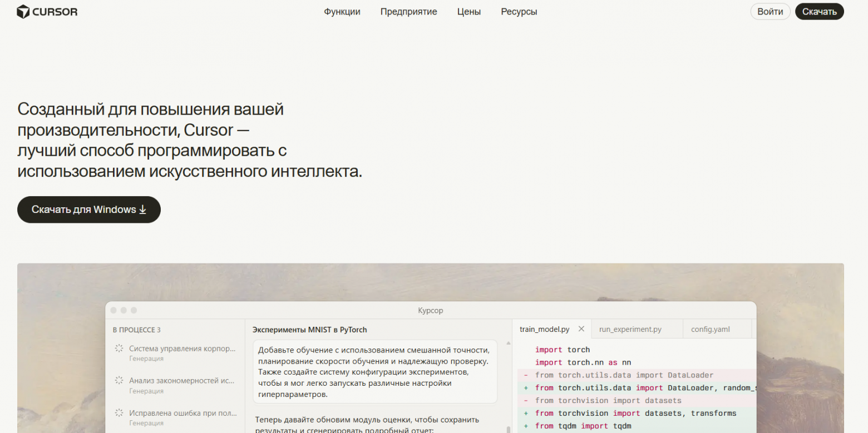This screenshot has height=433, width=868.
Task: Close the train_model.py tab with X
Action: [581, 329]
